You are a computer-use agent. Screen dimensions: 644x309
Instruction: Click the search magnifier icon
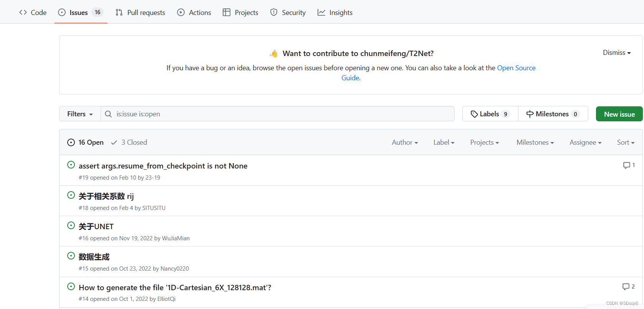click(x=108, y=114)
